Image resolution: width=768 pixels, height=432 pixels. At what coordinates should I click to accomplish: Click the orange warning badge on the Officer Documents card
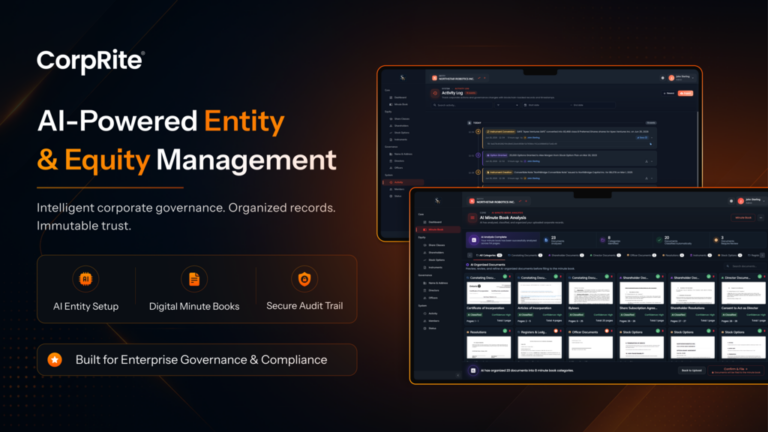tap(607, 331)
